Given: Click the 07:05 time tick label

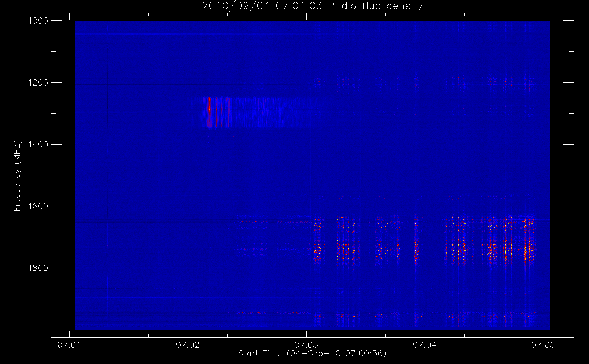Looking at the screenshot, I should pyautogui.click(x=543, y=345).
